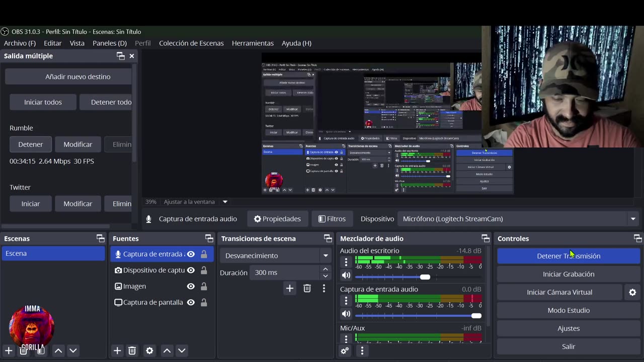Open the Vista menu
The height and width of the screenshot is (362, 644).
point(77,43)
